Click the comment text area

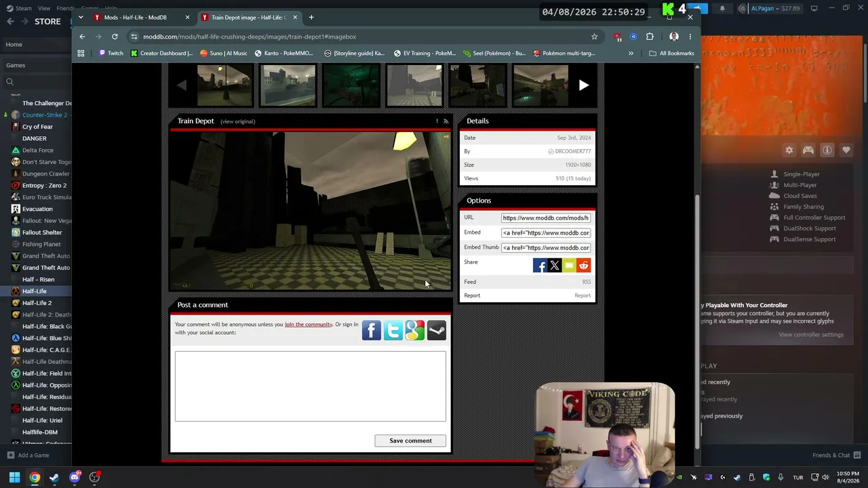coord(311,386)
